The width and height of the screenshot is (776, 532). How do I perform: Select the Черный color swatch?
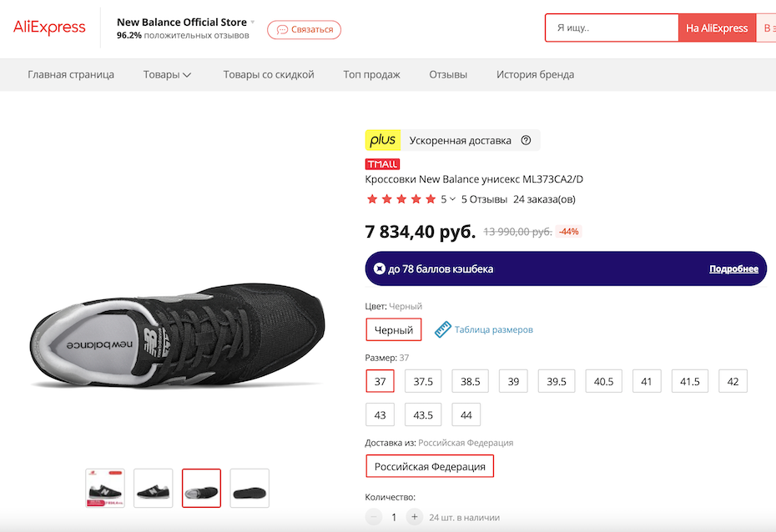(394, 329)
